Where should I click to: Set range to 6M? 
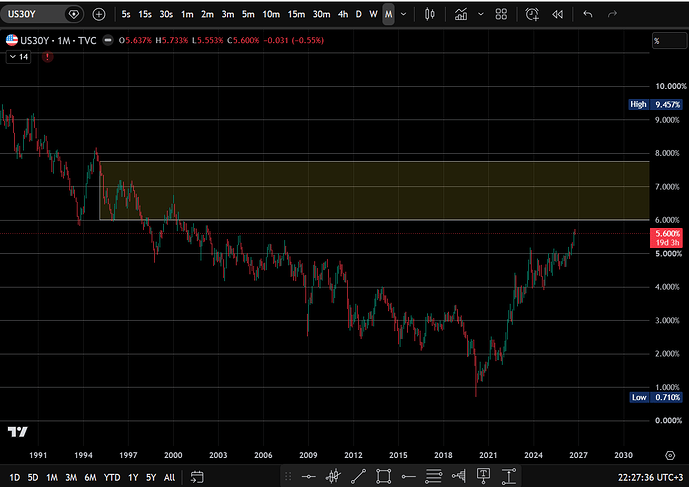click(x=91, y=477)
